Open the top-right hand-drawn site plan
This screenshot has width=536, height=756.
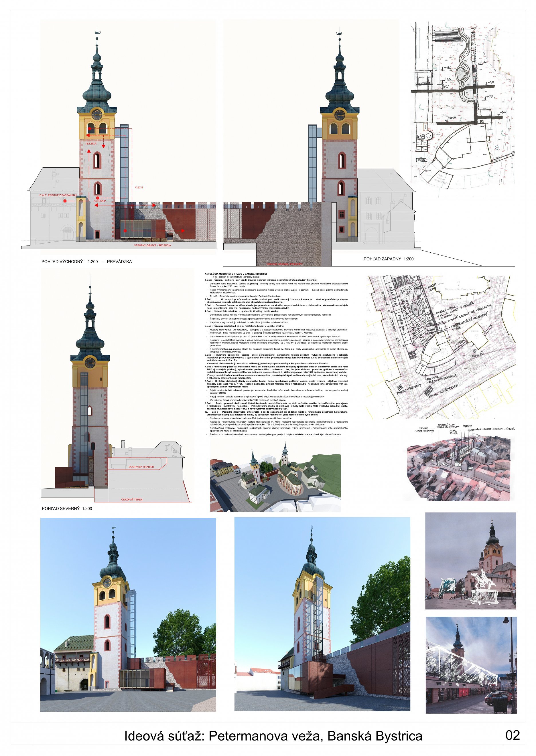point(462,106)
